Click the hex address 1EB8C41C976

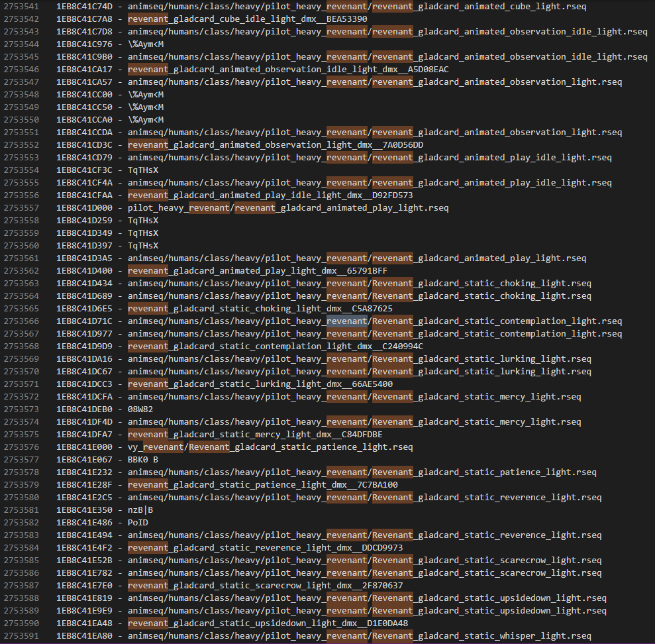click(x=85, y=44)
